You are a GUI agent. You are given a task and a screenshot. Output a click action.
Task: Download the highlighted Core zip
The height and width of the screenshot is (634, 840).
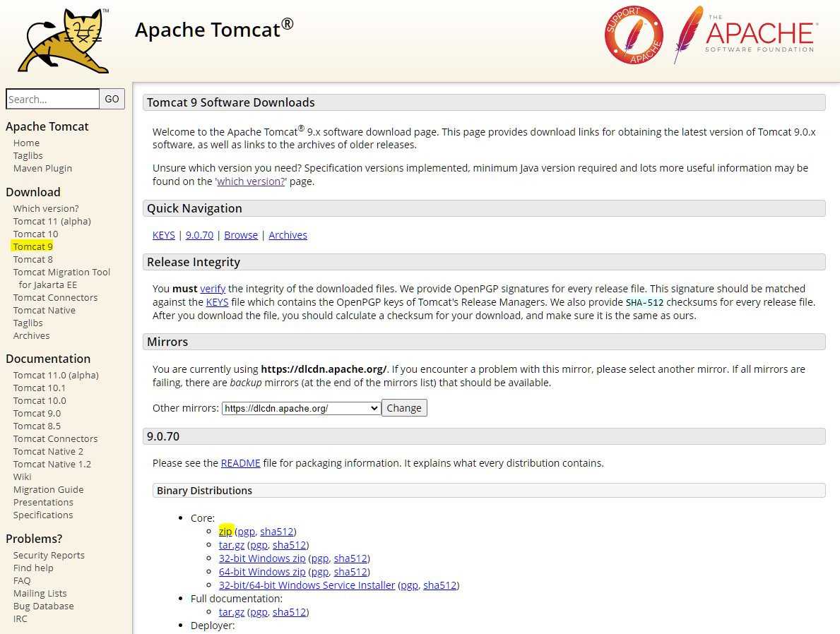click(x=225, y=532)
